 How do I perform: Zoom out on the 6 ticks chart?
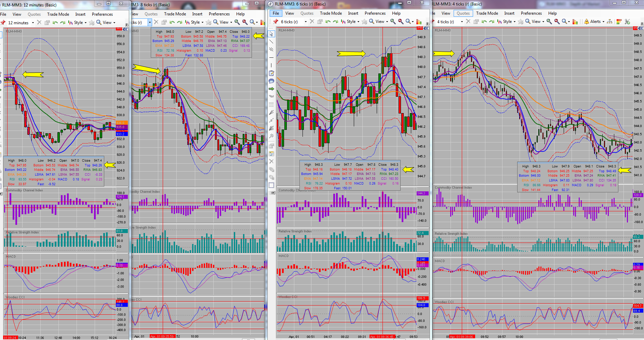pos(401,22)
